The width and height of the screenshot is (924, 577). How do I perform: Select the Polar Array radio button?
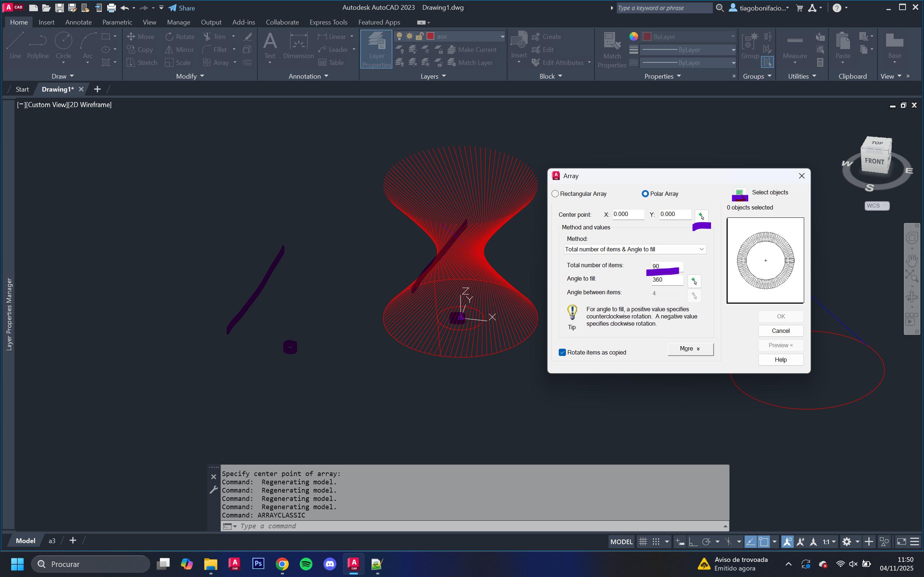pos(645,194)
